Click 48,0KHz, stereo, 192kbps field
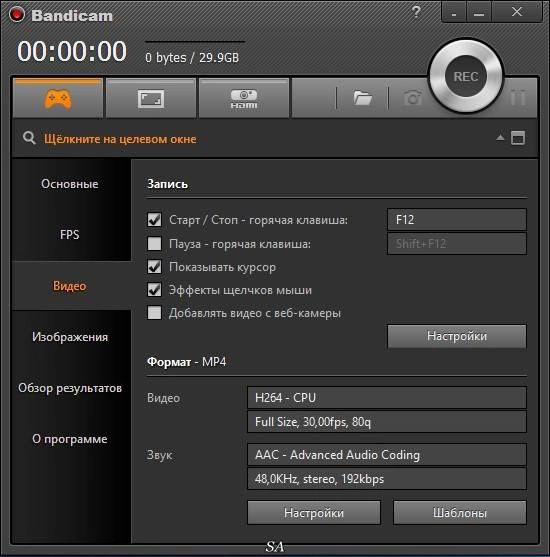This screenshot has height=557, width=550. tap(387, 479)
